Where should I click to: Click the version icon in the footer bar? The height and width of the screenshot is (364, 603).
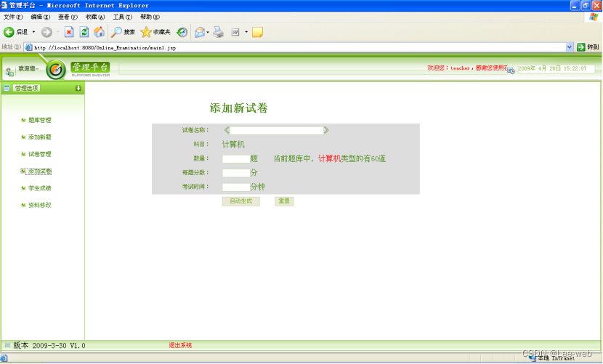[x=7, y=345]
